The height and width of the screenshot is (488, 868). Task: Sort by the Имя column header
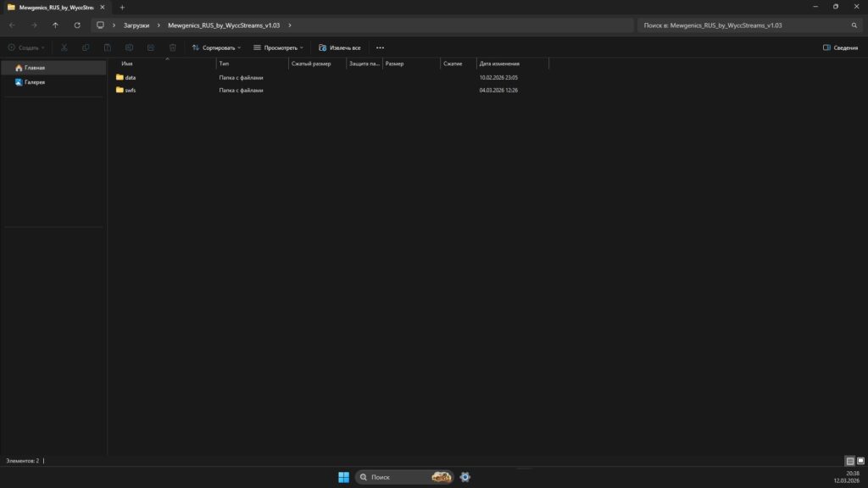127,64
